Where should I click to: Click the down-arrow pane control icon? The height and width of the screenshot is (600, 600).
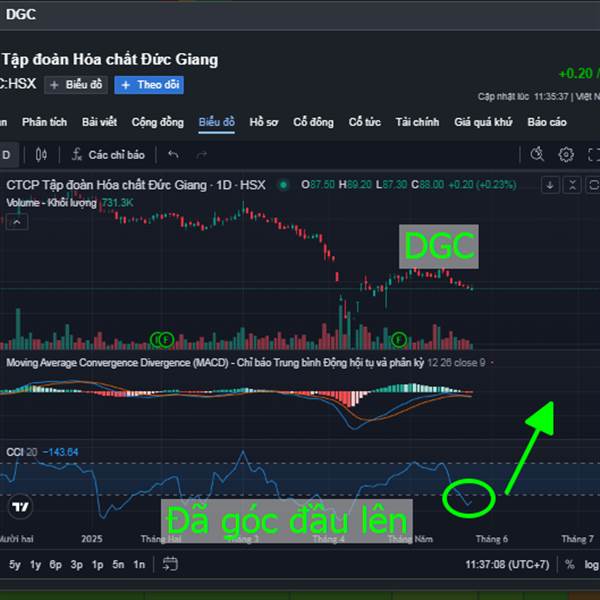pos(550,186)
